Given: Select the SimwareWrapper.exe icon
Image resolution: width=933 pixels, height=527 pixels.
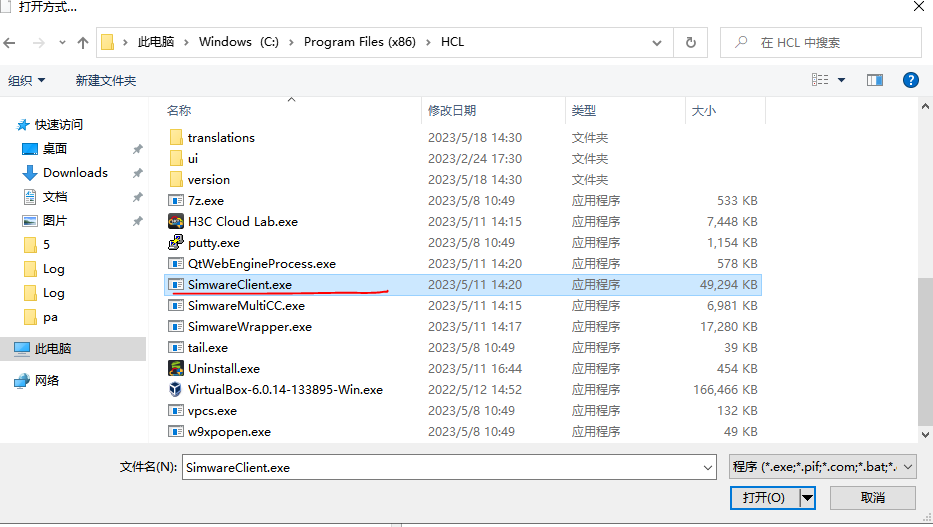Looking at the screenshot, I should click(176, 327).
